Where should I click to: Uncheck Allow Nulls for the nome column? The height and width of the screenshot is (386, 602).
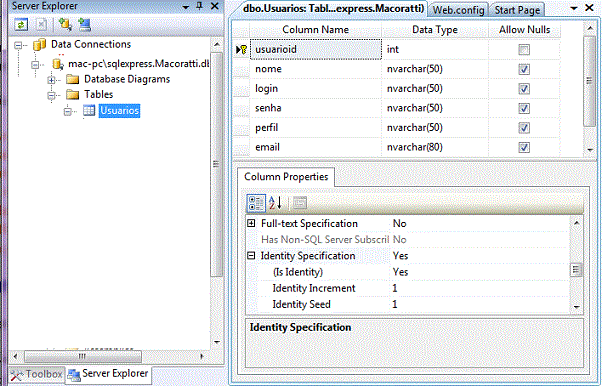[x=524, y=69]
